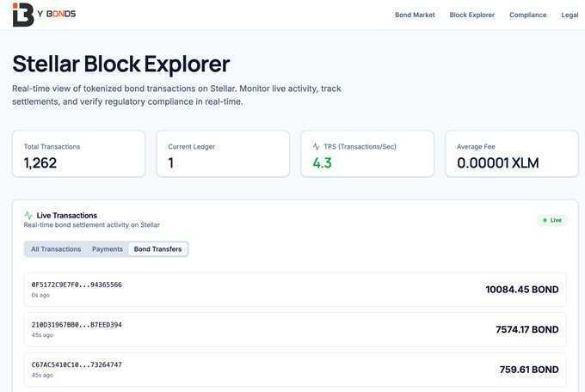Image resolution: width=585 pixels, height=392 pixels.
Task: Open transaction C67AC5410C10...73264747
Action: click(295, 370)
